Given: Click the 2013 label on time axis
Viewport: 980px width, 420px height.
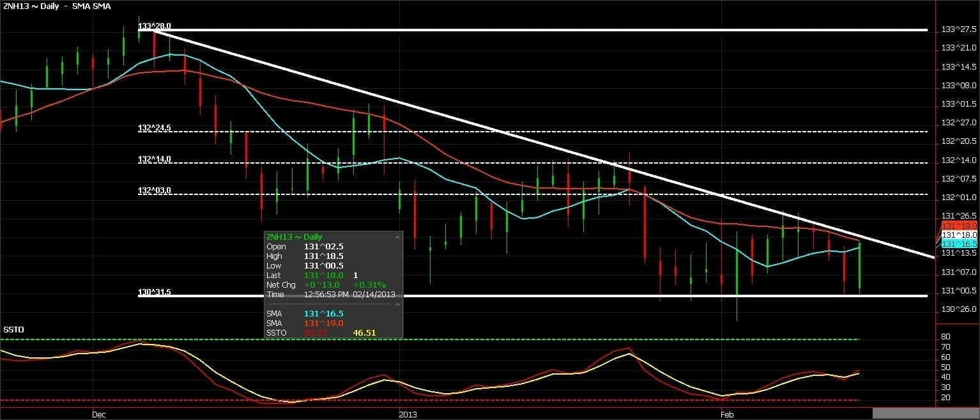Looking at the screenshot, I should [408, 414].
